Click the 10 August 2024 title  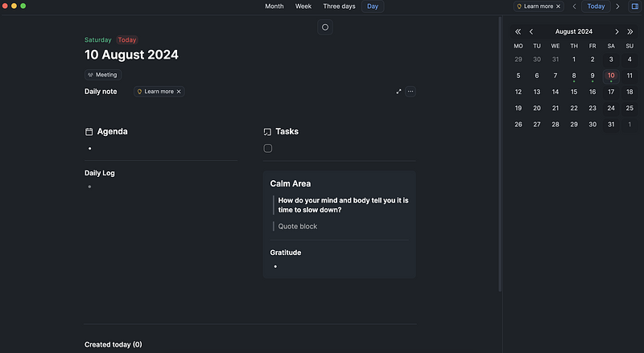point(131,55)
